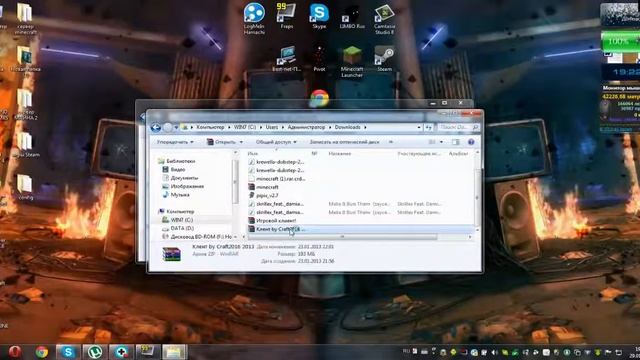Sort by the Имя column header
Image resolution: width=640 pixels, height=360 pixels.
click(x=253, y=154)
